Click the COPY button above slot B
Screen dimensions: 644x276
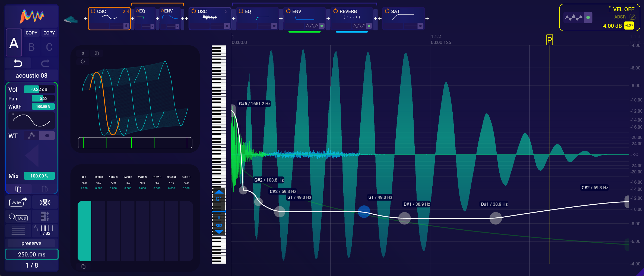(31, 33)
